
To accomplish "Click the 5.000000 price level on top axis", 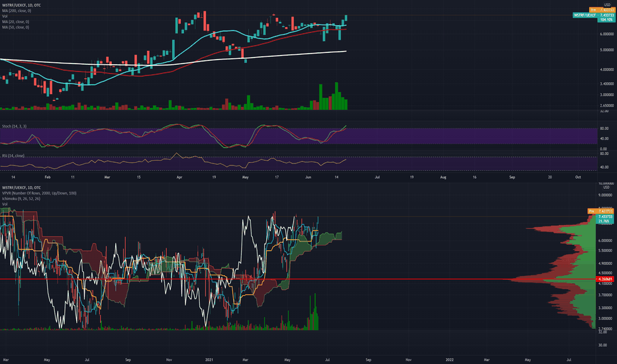I will pyautogui.click(x=606, y=50).
